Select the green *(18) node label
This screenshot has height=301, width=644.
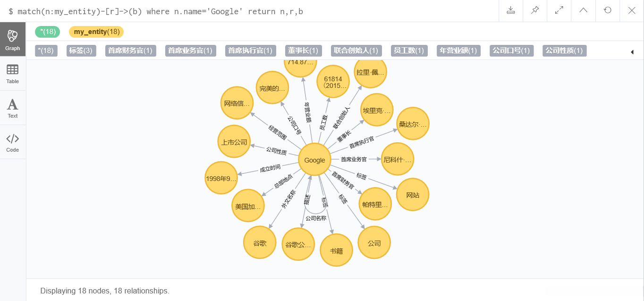(x=48, y=32)
